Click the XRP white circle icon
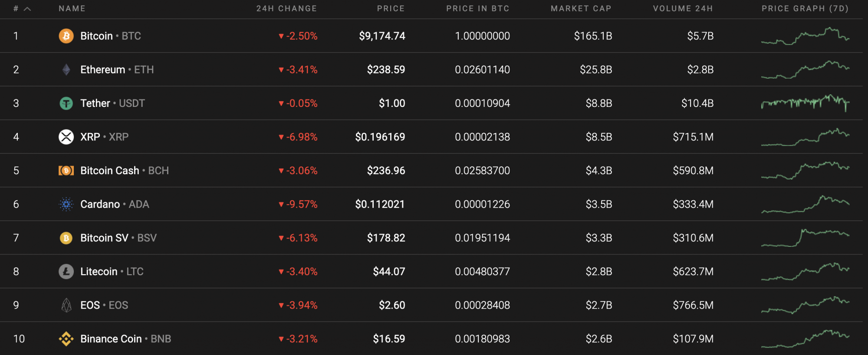 click(66, 137)
